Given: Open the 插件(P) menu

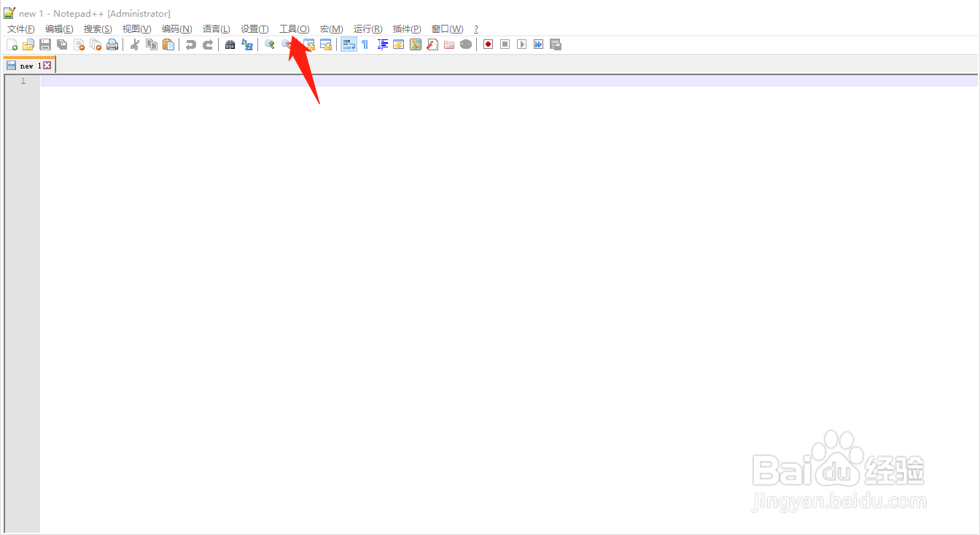Looking at the screenshot, I should tap(407, 29).
